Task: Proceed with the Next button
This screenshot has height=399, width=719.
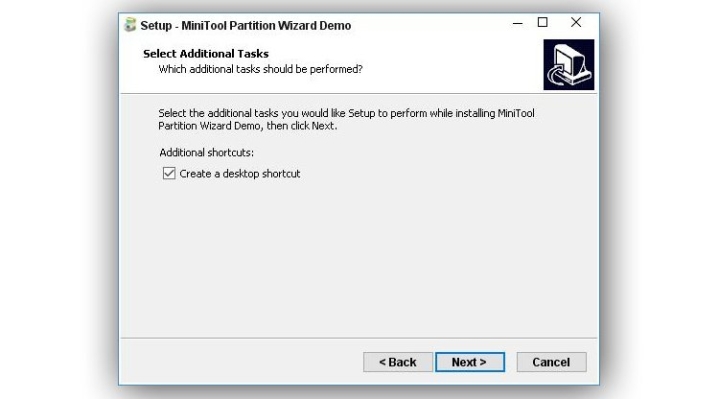Action: (x=470, y=362)
